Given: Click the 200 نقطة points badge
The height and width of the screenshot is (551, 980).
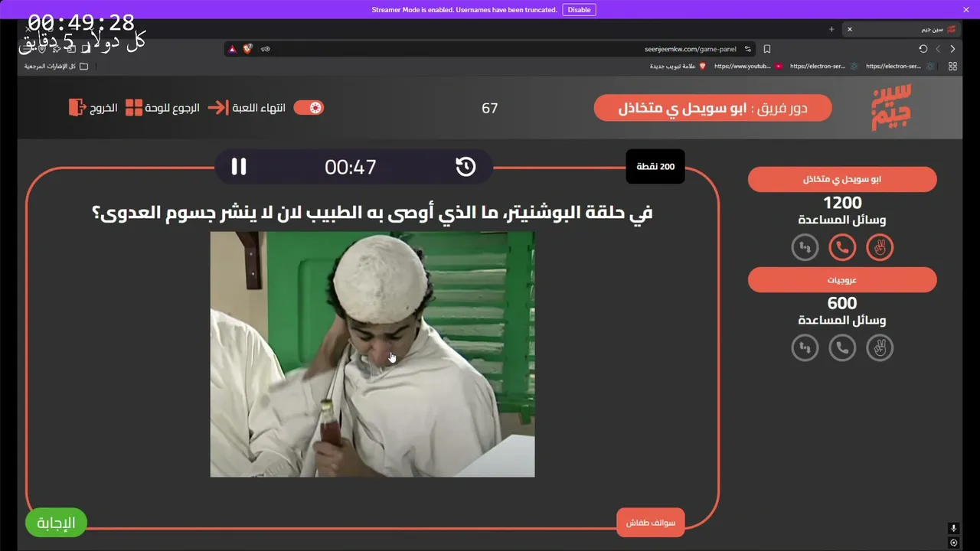Looking at the screenshot, I should (x=655, y=167).
